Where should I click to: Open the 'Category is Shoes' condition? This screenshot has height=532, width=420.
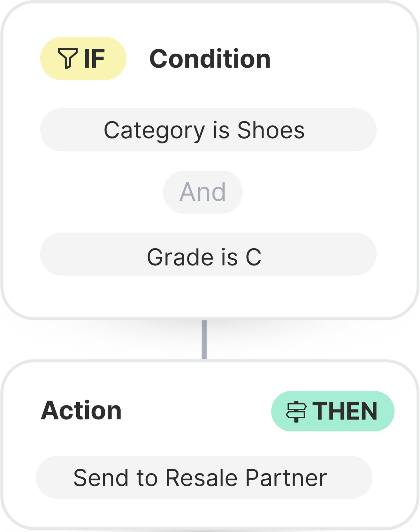(x=208, y=130)
